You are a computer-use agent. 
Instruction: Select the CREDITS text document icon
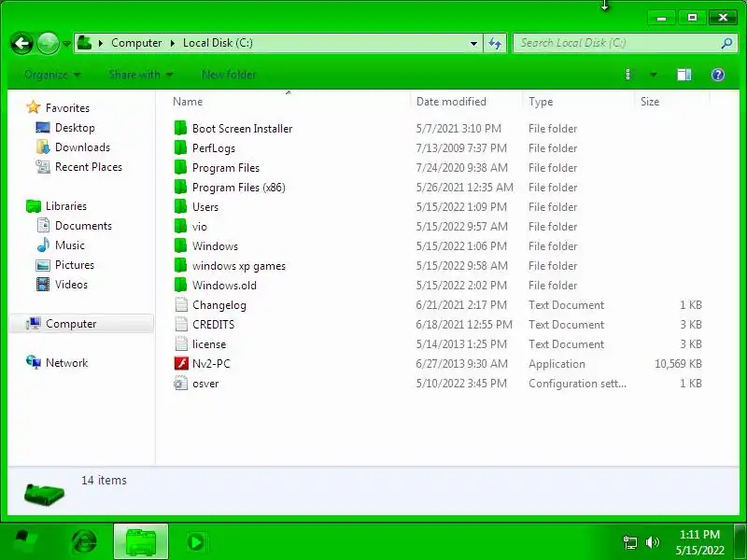pos(181,324)
